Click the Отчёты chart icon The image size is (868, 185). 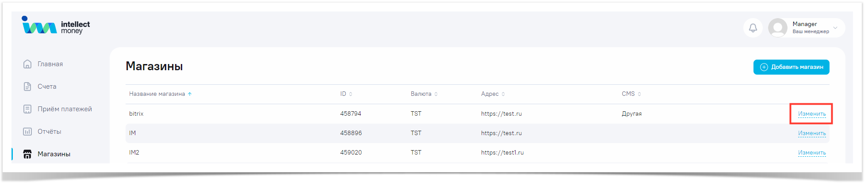click(27, 132)
